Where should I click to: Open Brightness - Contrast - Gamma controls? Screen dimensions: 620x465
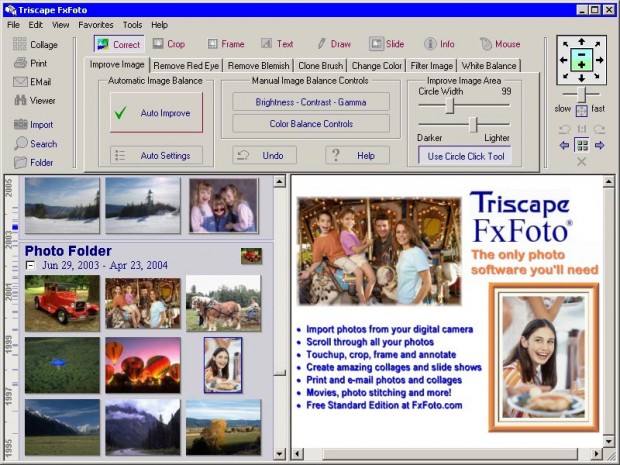click(311, 102)
